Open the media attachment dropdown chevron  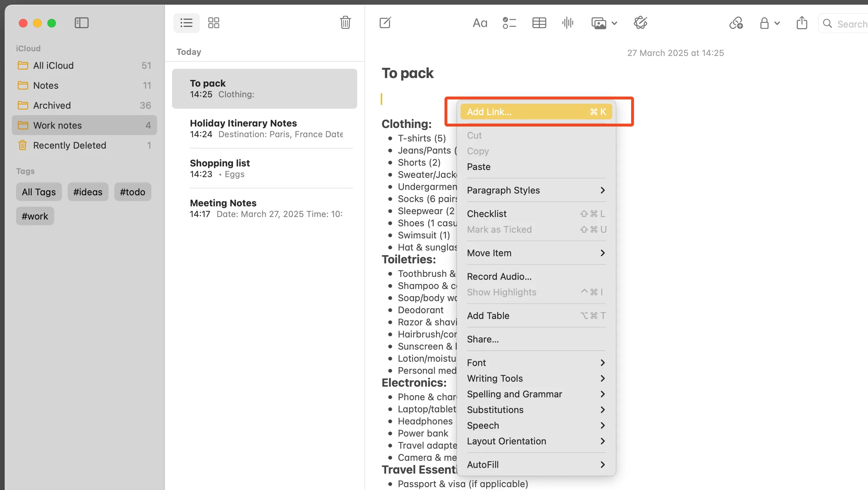click(614, 23)
